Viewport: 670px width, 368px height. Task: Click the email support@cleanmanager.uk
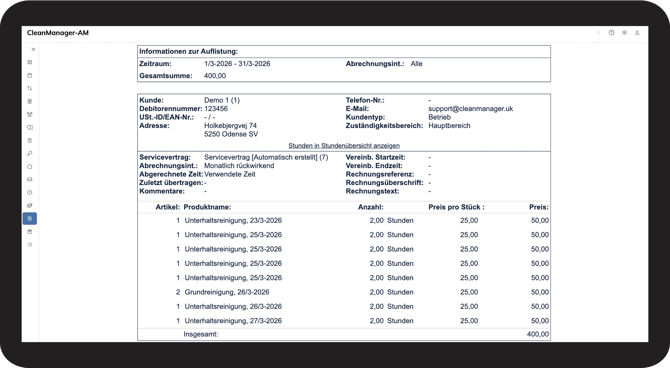click(x=470, y=109)
